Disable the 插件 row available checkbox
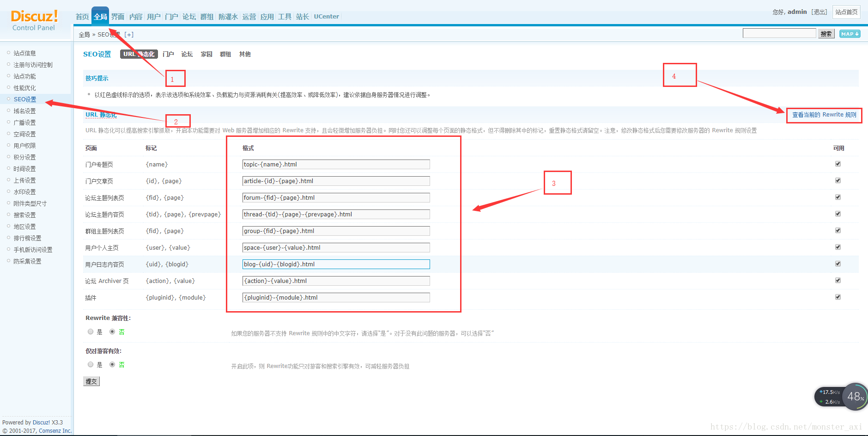 (x=838, y=297)
